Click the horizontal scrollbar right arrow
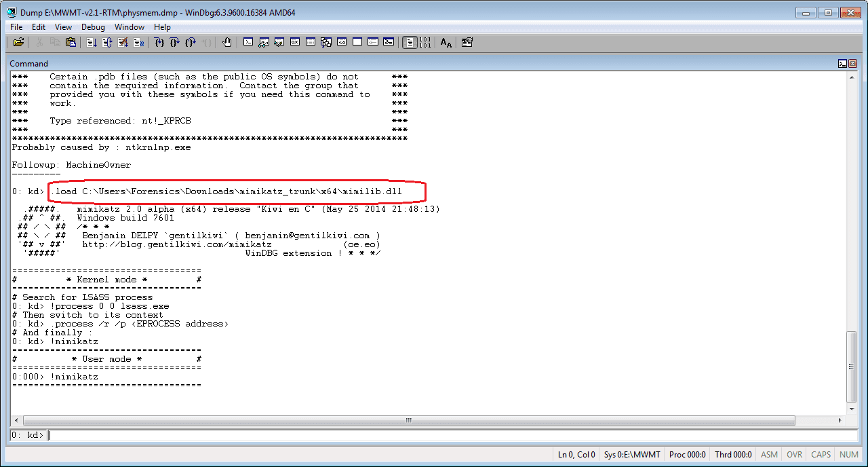The image size is (868, 467). click(x=840, y=420)
